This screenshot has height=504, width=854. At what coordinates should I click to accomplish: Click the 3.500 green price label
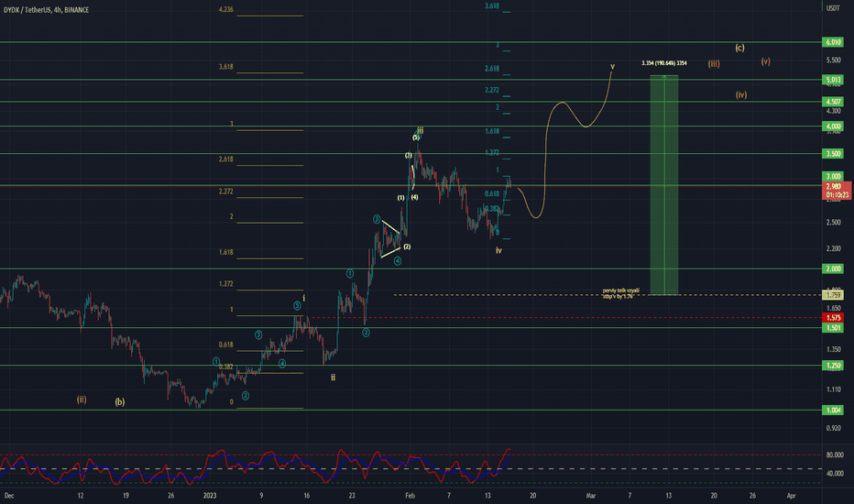click(833, 154)
